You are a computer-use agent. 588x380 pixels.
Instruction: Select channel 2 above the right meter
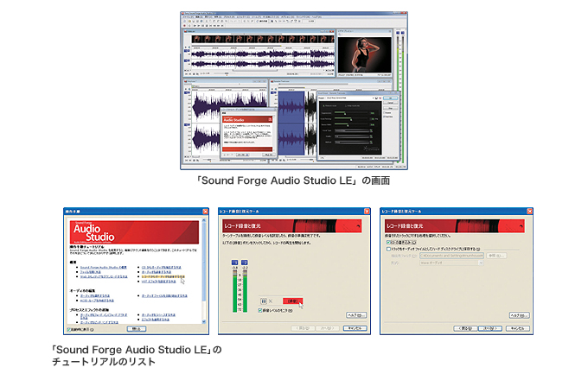click(245, 263)
